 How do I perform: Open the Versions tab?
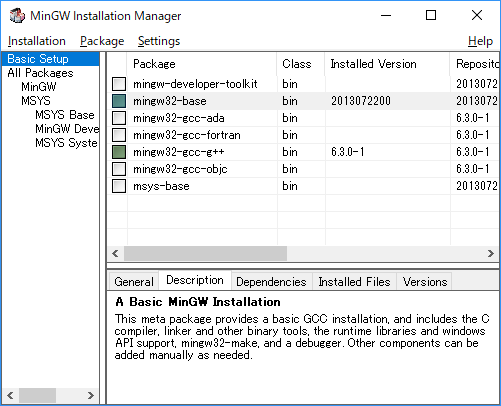pyautogui.click(x=425, y=282)
